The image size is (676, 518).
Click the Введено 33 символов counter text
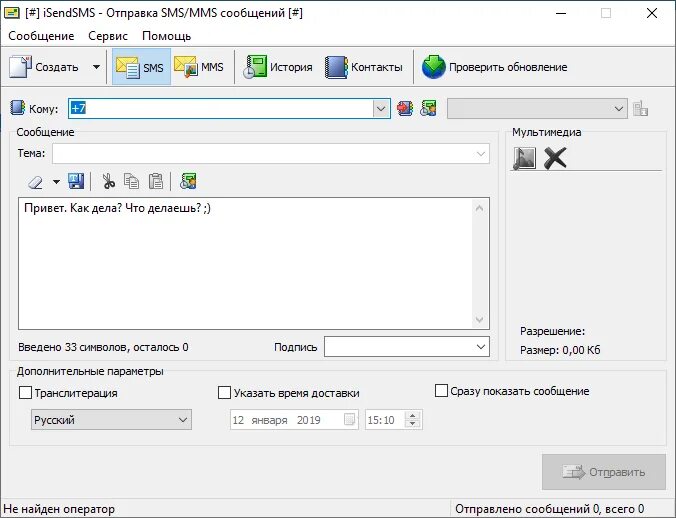coord(103,347)
